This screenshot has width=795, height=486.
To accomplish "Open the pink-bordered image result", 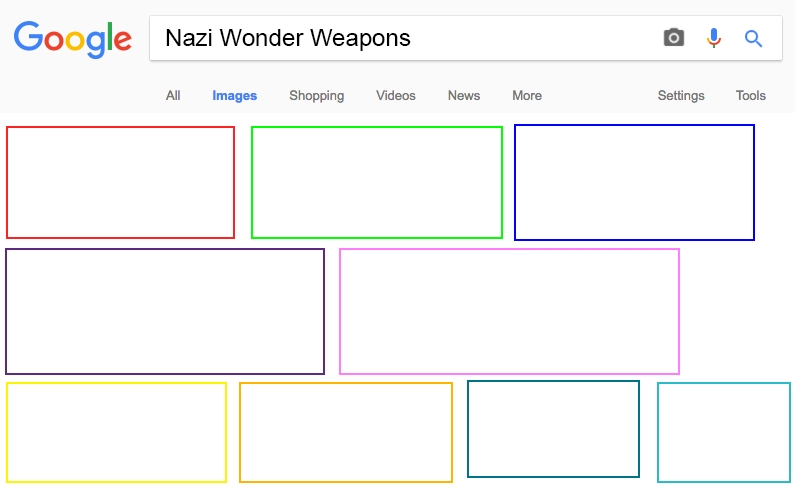I will click(509, 312).
